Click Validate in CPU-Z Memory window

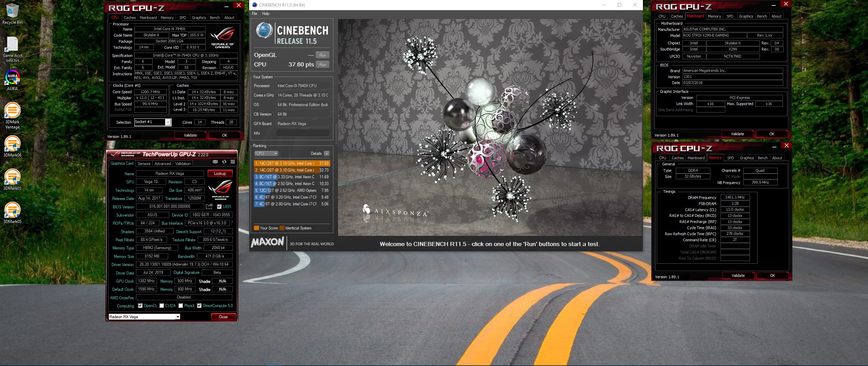[738, 276]
